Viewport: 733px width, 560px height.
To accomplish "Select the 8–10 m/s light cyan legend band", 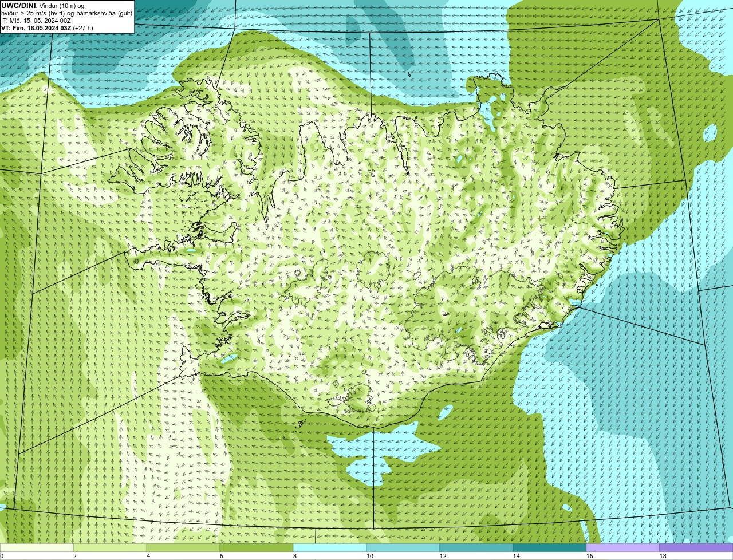I will coord(330,547).
